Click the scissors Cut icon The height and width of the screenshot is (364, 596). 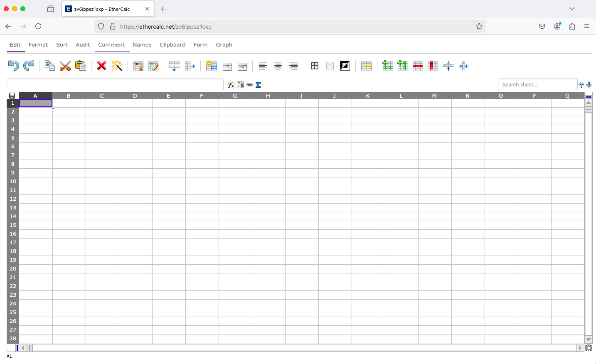[x=65, y=66]
